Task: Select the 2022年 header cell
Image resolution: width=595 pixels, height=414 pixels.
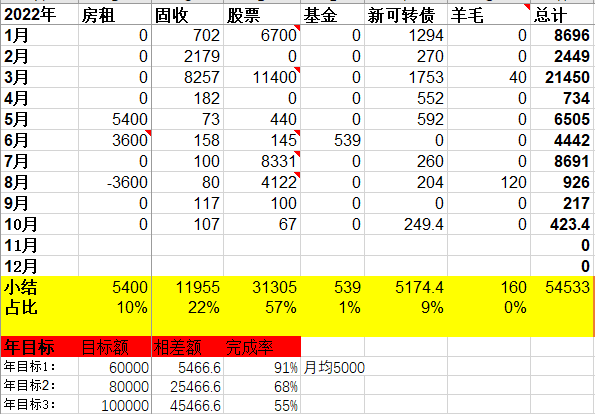Action: [x=39, y=15]
